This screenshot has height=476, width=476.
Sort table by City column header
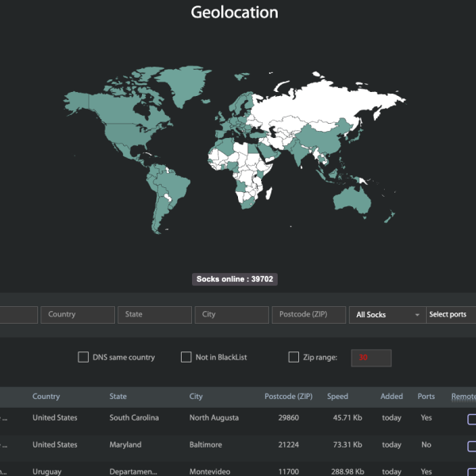(196, 396)
